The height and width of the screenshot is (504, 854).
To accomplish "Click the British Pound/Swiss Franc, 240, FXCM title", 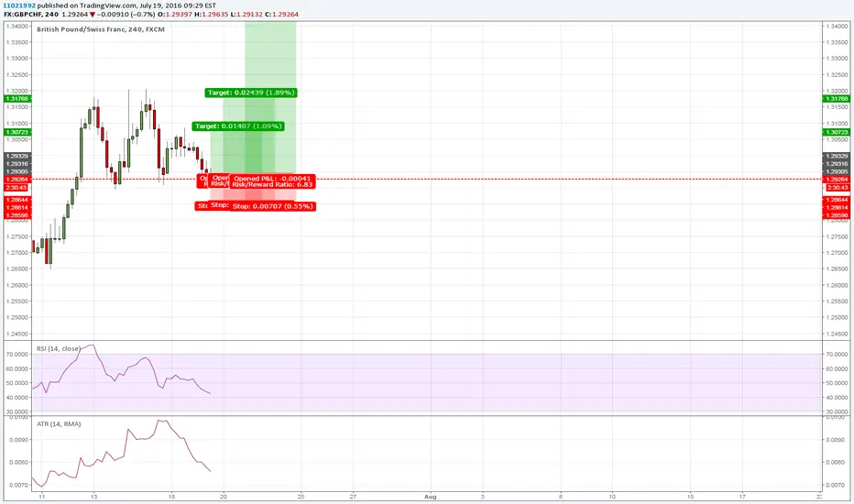I will point(100,29).
